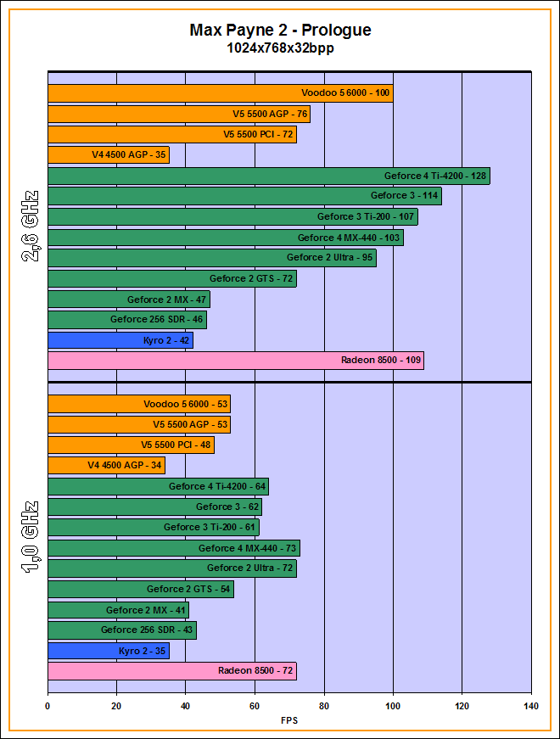The width and height of the screenshot is (560, 739).
Task: Select the V5 5500 AGP - 76 bar
Action: tap(179, 114)
